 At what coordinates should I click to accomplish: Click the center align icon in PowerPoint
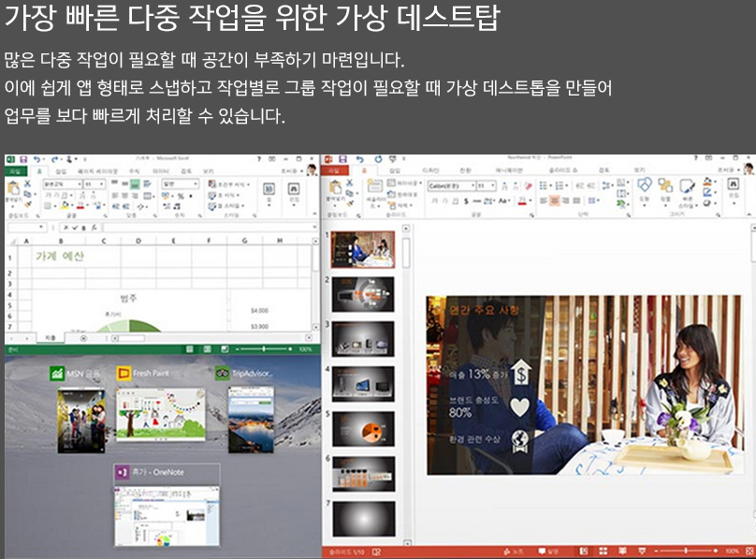click(553, 199)
